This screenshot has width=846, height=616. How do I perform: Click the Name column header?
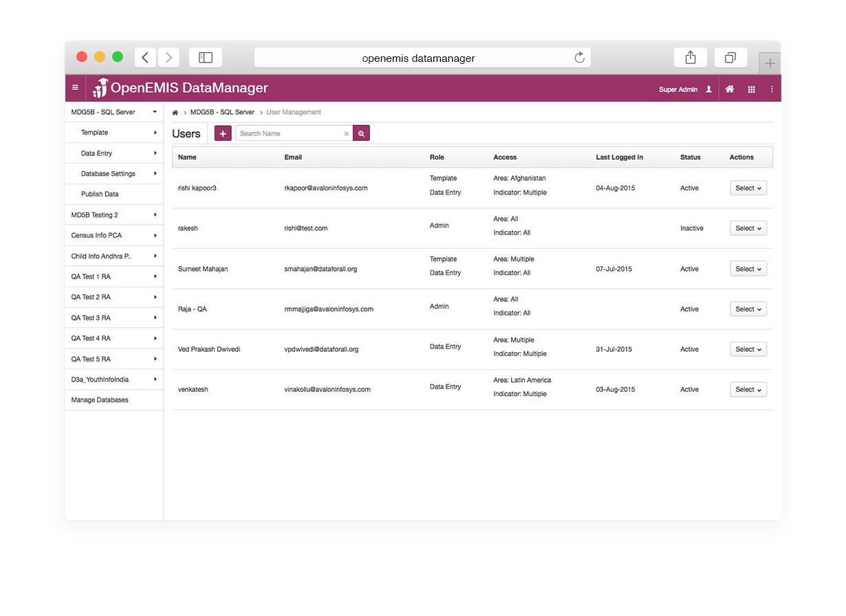187,157
